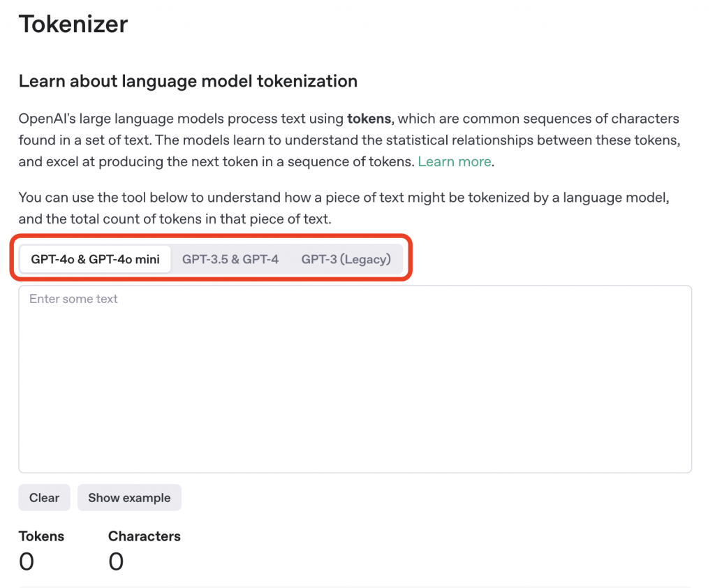Follow the Learn more link
The width and height of the screenshot is (715, 588).
pyautogui.click(x=455, y=161)
